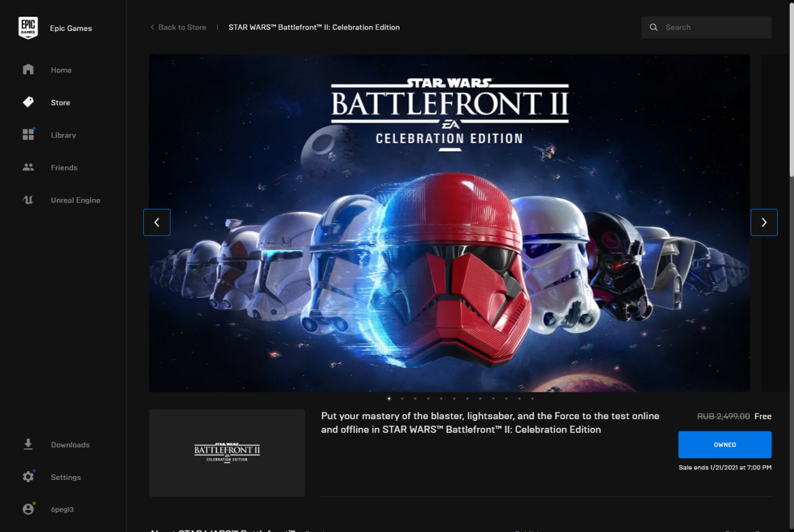This screenshot has width=794, height=532.
Task: Open the Downloads arrow icon
Action: coord(28,445)
